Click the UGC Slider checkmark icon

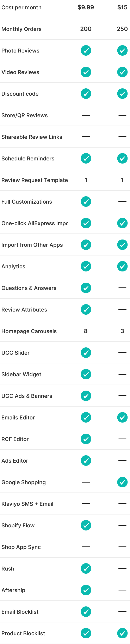click(x=86, y=352)
